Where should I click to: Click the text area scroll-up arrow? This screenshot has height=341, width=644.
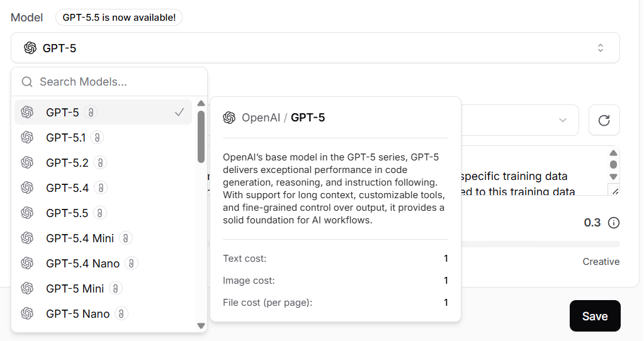click(x=613, y=153)
